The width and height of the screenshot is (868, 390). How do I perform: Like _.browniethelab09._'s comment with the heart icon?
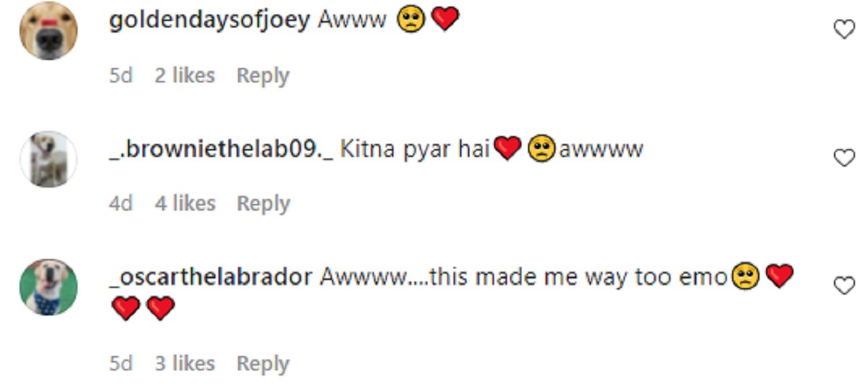click(x=844, y=158)
